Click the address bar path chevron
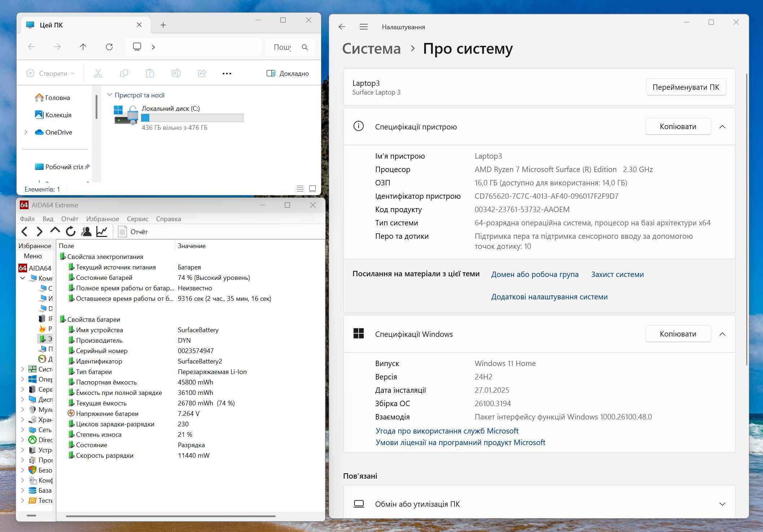The image size is (763, 532). (x=153, y=47)
